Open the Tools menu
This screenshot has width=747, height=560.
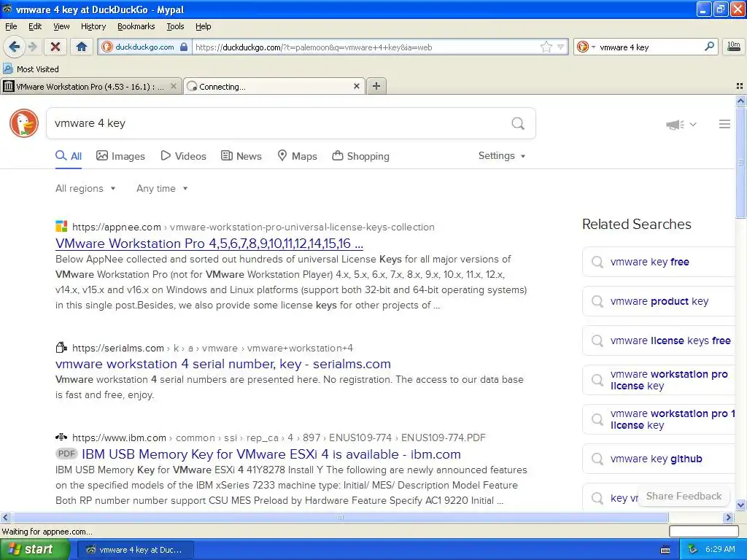pos(175,26)
